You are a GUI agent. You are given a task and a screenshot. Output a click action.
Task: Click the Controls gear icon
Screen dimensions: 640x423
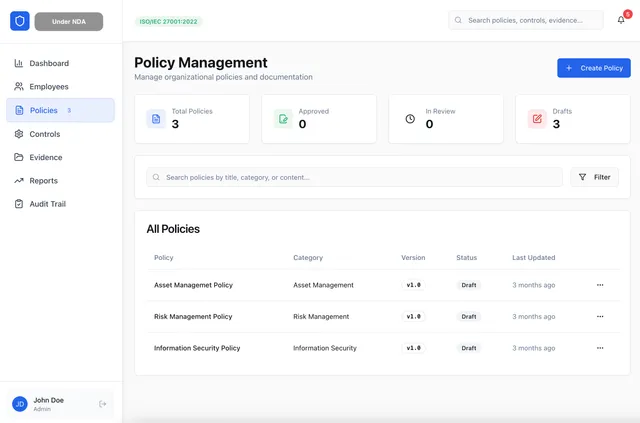pyautogui.click(x=19, y=134)
